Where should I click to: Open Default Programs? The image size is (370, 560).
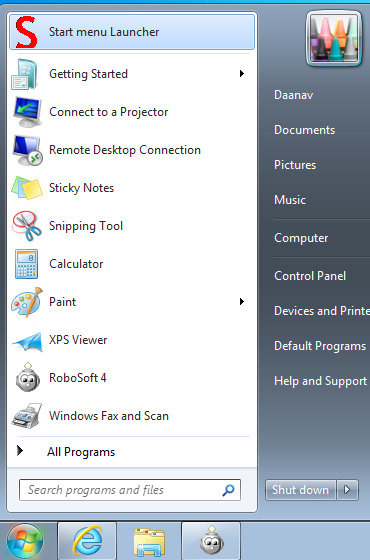point(320,346)
